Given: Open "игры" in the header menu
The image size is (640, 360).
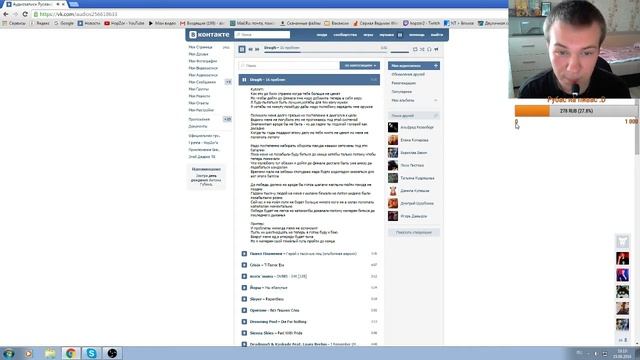Looking at the screenshot, I should coord(368,35).
